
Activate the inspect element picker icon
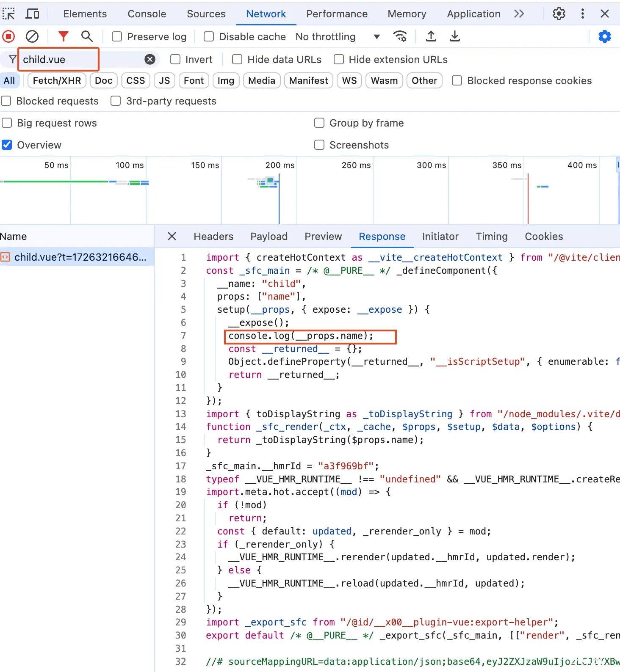(8, 14)
